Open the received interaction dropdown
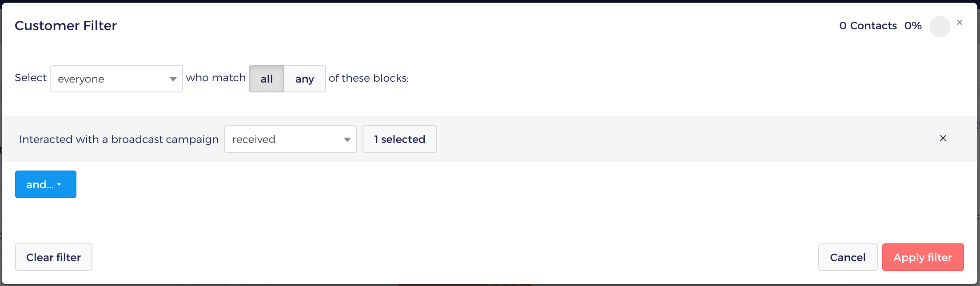Screen dimensions: 980x286 [291, 139]
